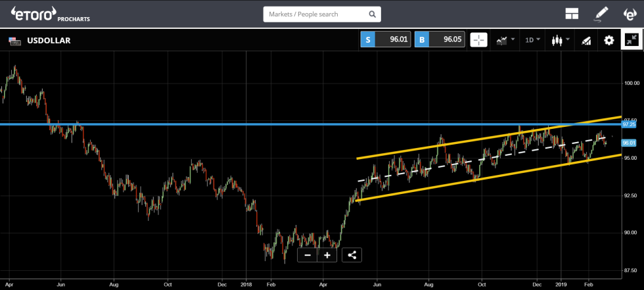644x290 pixels.
Task: Collapse chart from fullscreen view
Action: 632,40
